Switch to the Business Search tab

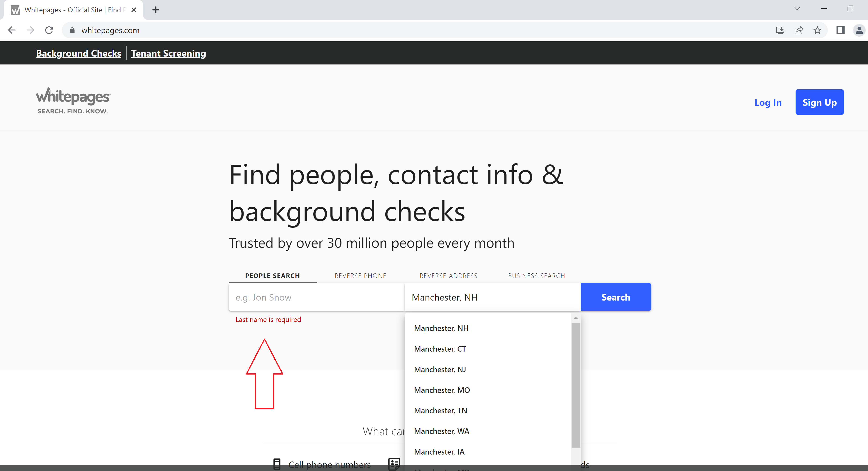pos(536,276)
